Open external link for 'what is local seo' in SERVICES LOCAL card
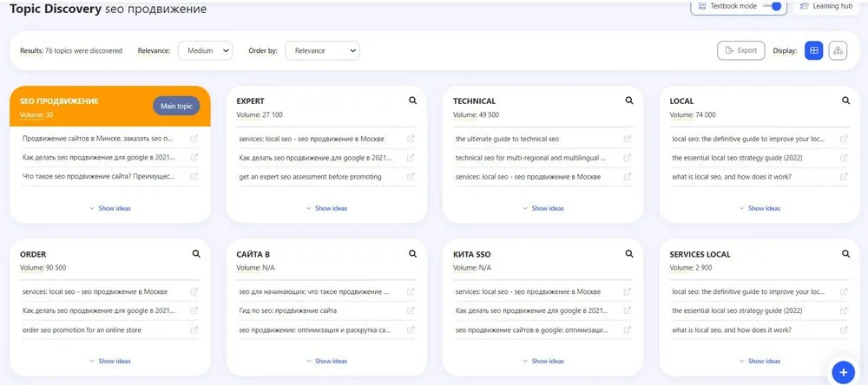Screen dimensions: 868x385 pos(844,330)
